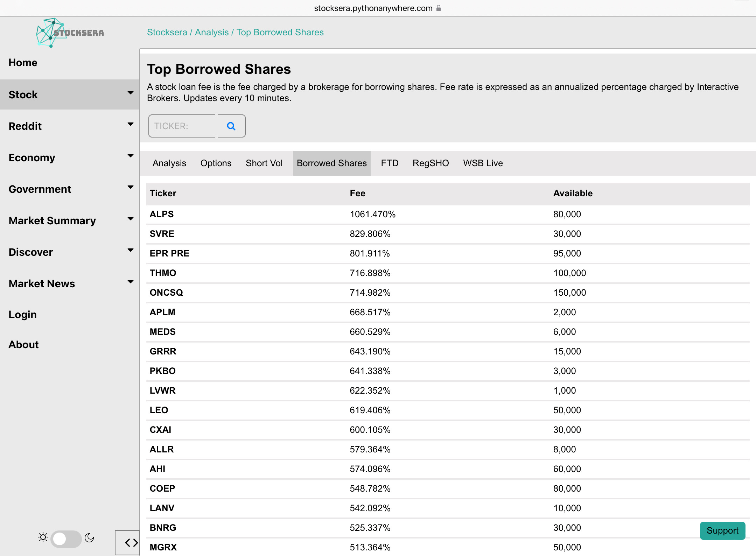756x556 pixels.
Task: Open the Analysis breadcrumb link
Action: tap(211, 32)
